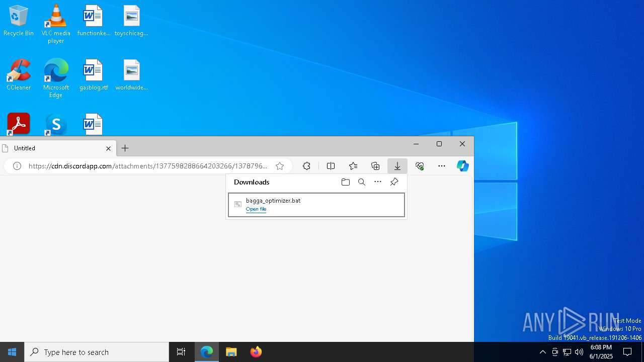Open the Recycle Bin desktop icon
644x362 pixels.
tap(19, 21)
